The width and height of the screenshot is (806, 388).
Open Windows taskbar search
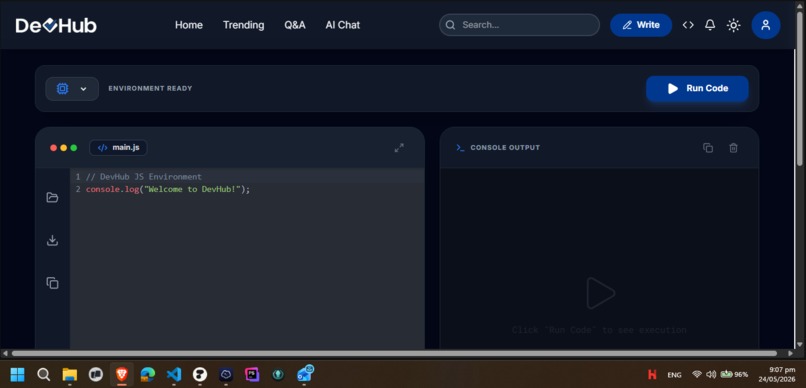coord(44,375)
